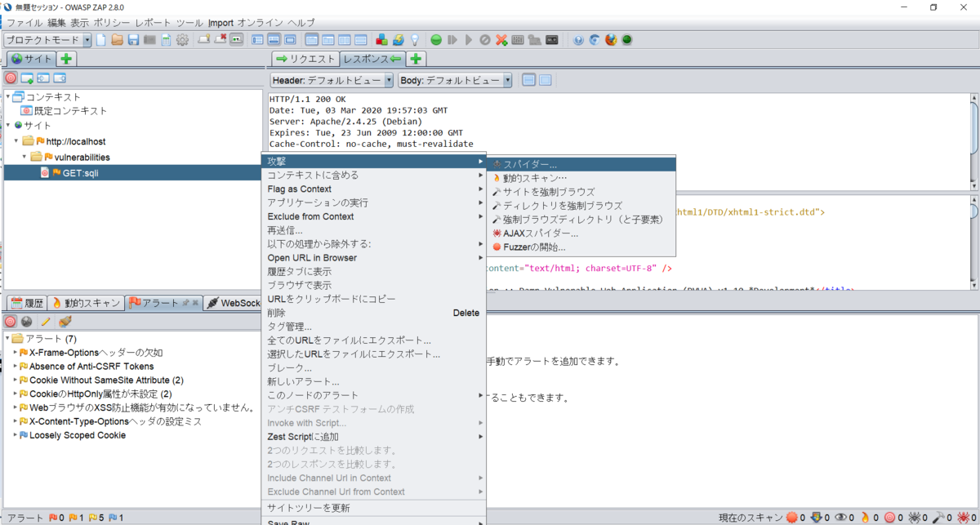
Task: Pin the アラート tab with pin icon
Action: (x=185, y=303)
